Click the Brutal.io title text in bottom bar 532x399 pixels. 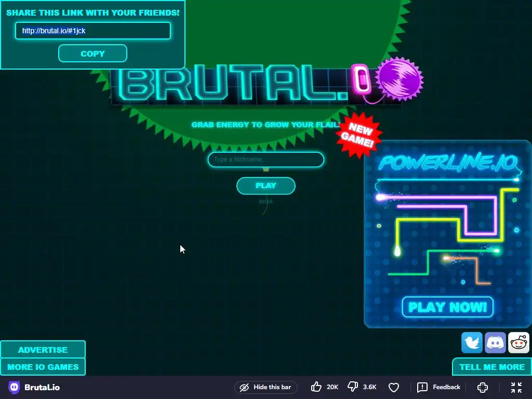point(42,387)
